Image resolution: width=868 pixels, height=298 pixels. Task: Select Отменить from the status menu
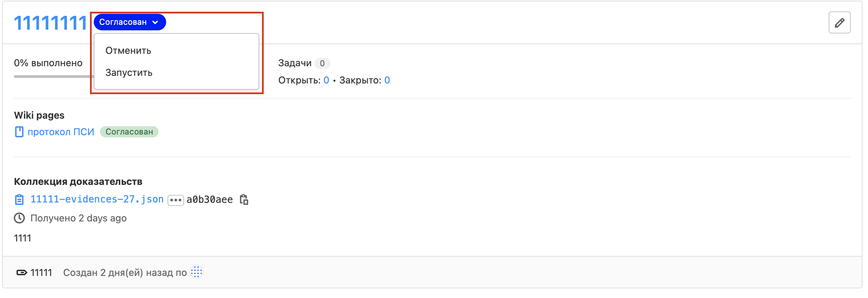coord(128,51)
